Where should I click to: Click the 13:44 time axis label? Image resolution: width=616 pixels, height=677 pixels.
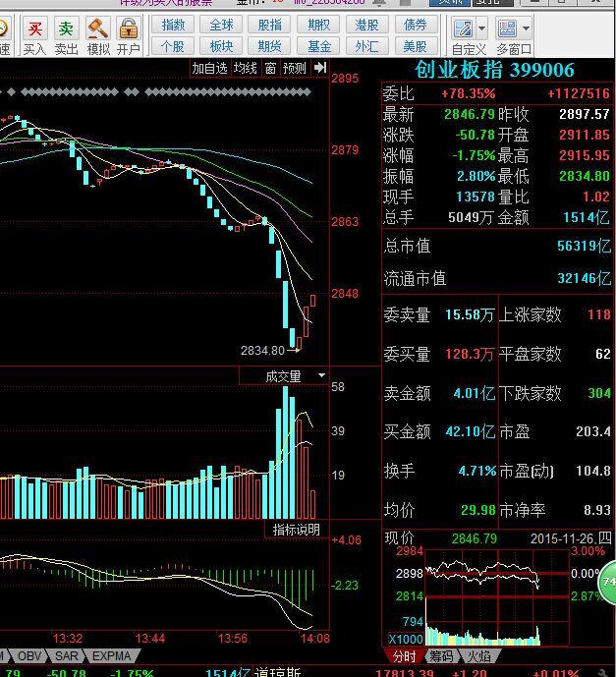coord(150,638)
